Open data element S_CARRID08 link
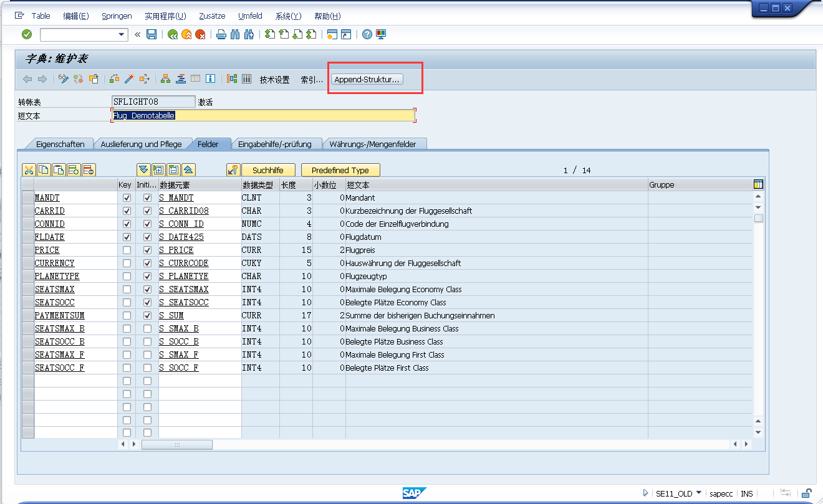 point(183,211)
